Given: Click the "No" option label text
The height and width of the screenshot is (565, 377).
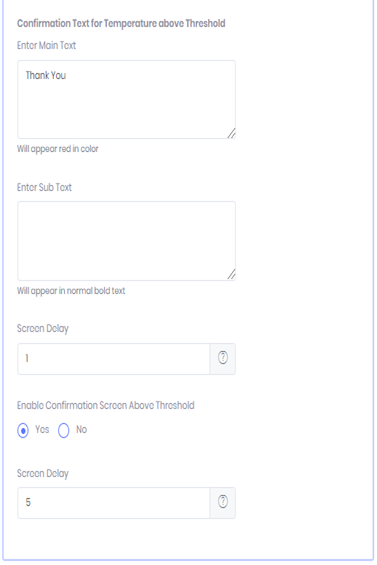Looking at the screenshot, I should 81,430.
